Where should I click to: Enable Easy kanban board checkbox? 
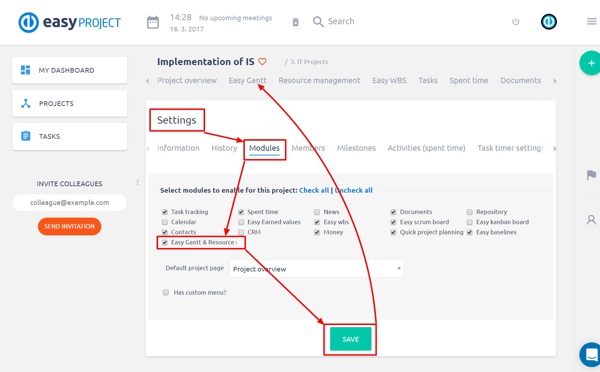470,222
